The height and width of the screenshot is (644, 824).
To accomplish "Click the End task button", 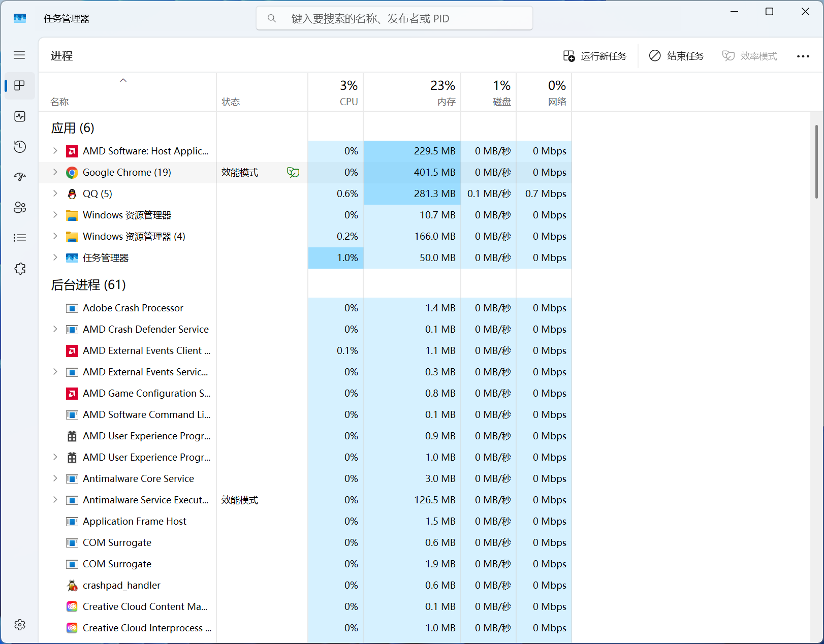I will click(x=676, y=56).
